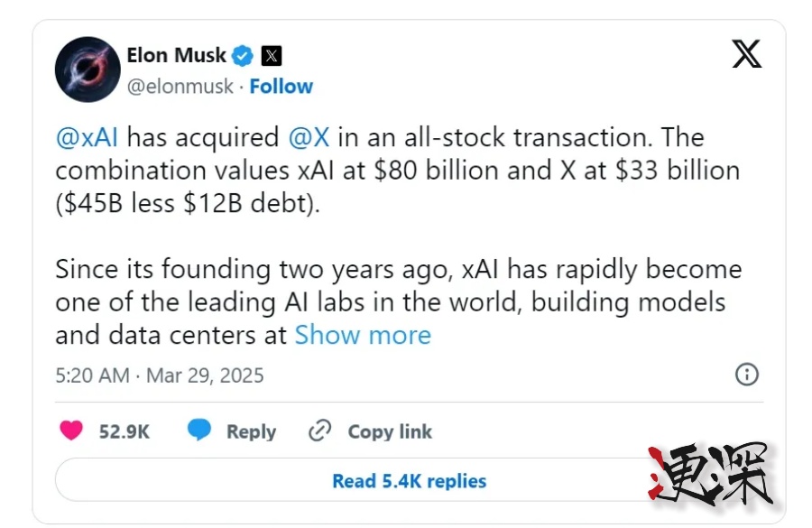Click the blue verified checkmark badge
The image size is (812, 528).
coord(243,56)
